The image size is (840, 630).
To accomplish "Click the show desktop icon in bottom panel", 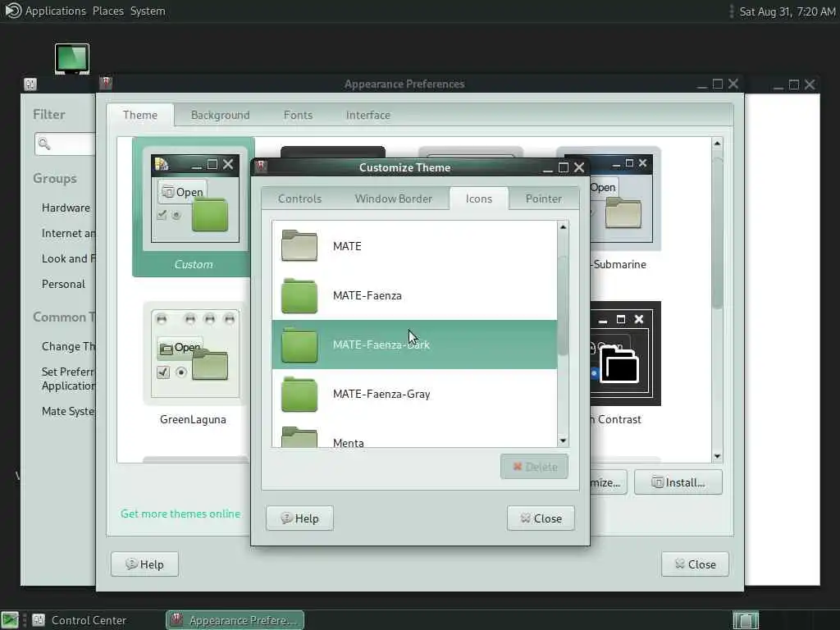I will 10,620.
